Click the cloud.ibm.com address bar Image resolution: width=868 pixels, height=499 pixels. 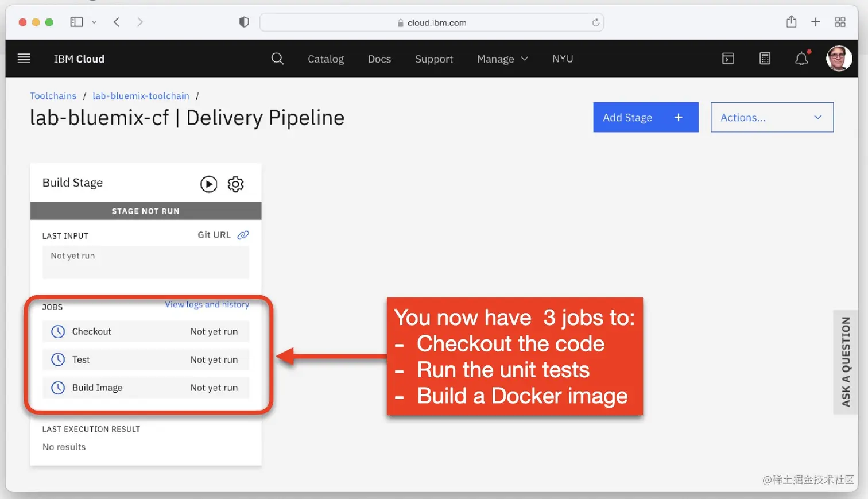(x=432, y=22)
